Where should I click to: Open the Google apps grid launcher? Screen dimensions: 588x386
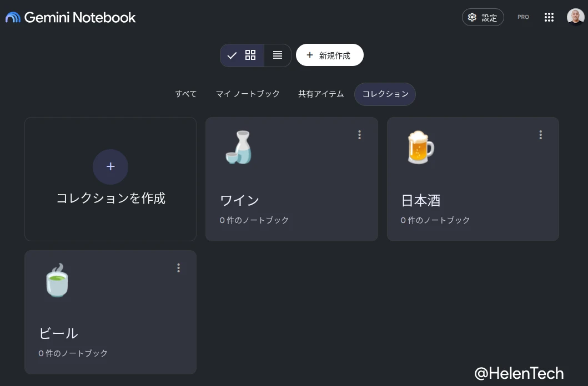click(x=549, y=17)
